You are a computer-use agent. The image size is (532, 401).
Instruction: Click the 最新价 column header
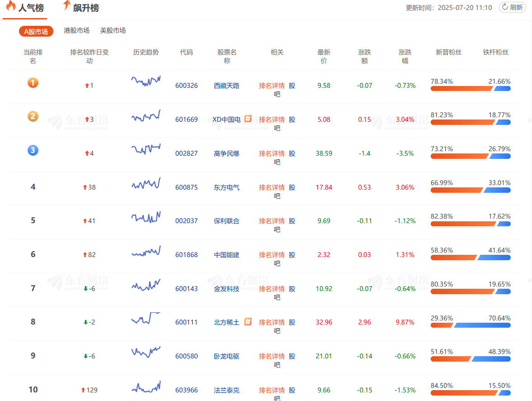pos(324,57)
